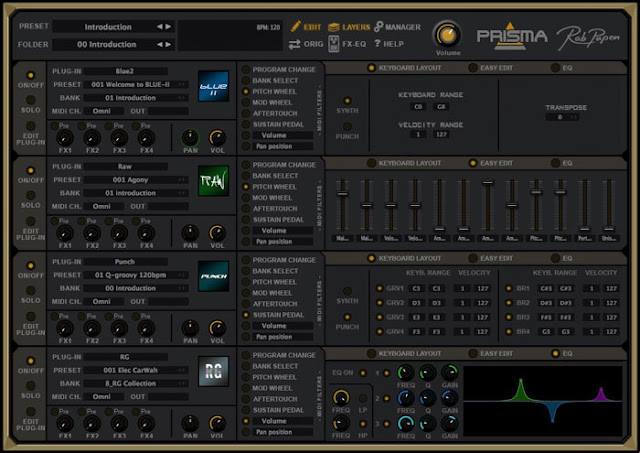Image resolution: width=640 pixels, height=453 pixels.
Task: Click PAN knob on the Punch layer
Action: point(190,329)
